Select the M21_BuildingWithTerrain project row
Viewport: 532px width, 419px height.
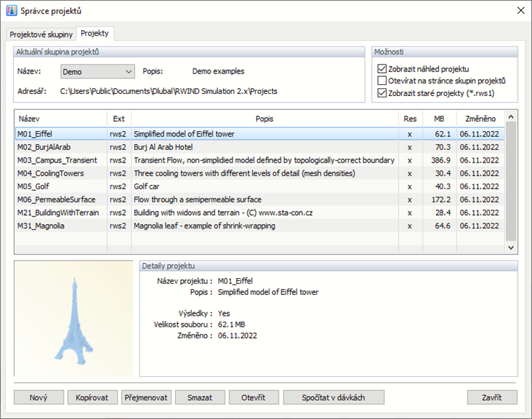pyautogui.click(x=260, y=212)
